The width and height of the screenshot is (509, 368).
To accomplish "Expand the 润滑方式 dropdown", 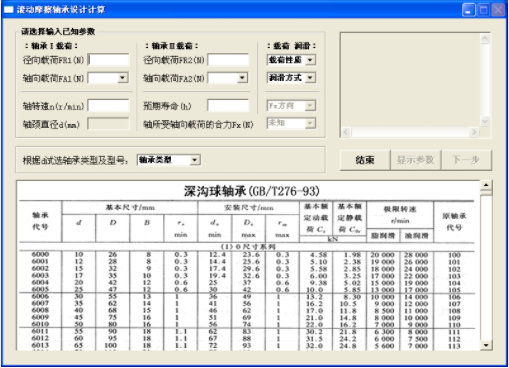I will 310,78.
